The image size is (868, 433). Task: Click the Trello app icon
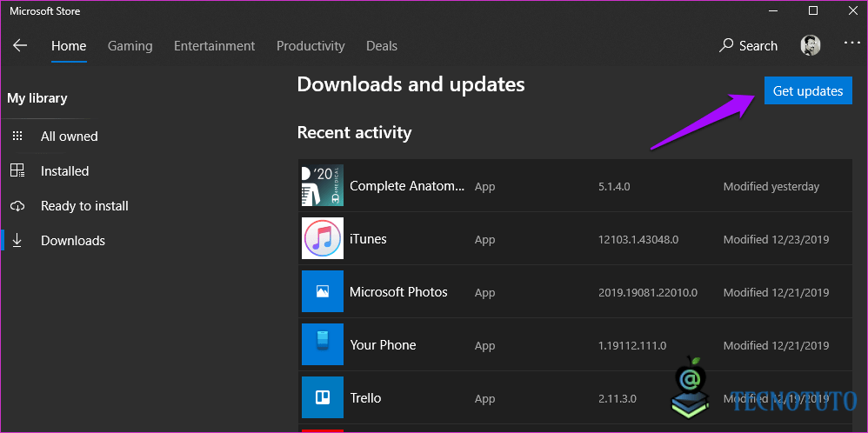pos(322,397)
